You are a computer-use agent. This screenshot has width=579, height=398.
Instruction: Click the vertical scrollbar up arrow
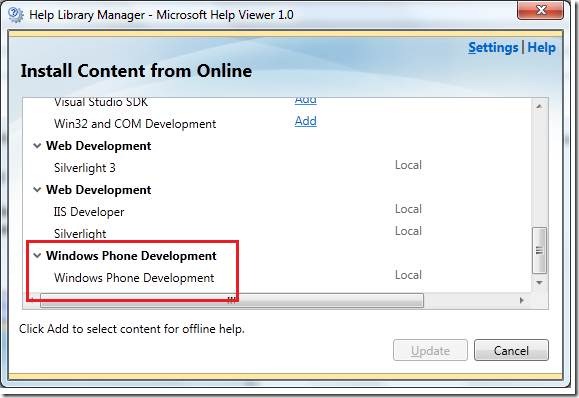[539, 107]
